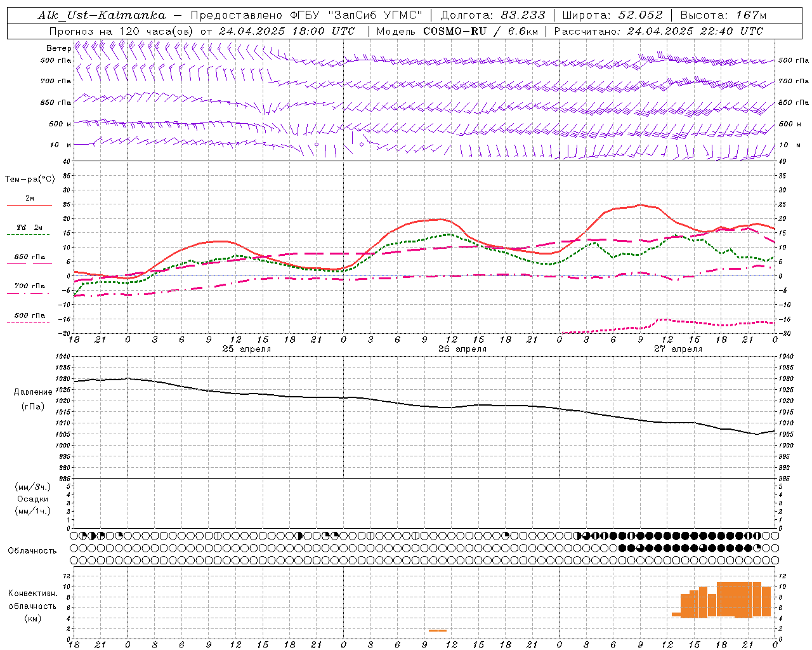Image resolution: width=812 pixels, height=650 pixels.
Task: Click the 'Облачность' cloud cover row label
Action: (x=32, y=551)
